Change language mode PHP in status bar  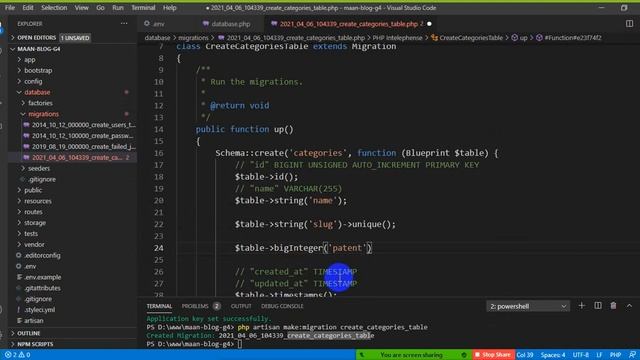click(615, 355)
